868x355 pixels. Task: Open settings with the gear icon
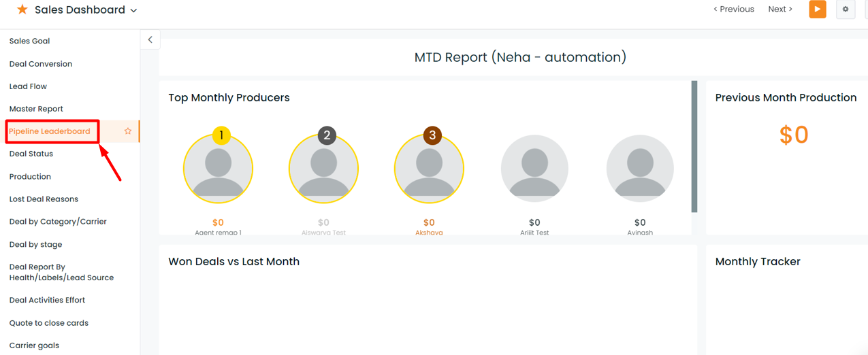tap(846, 10)
